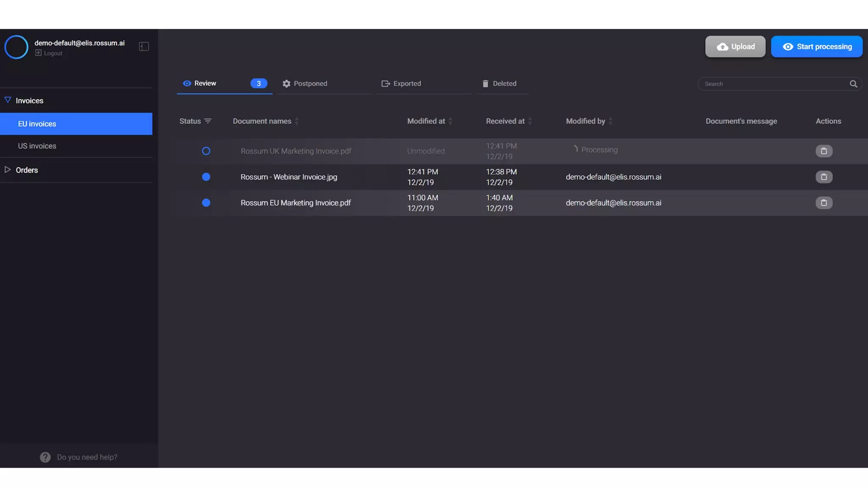
Task: Select status dot of Rossum - Webinar Invoice
Action: [x=206, y=177]
